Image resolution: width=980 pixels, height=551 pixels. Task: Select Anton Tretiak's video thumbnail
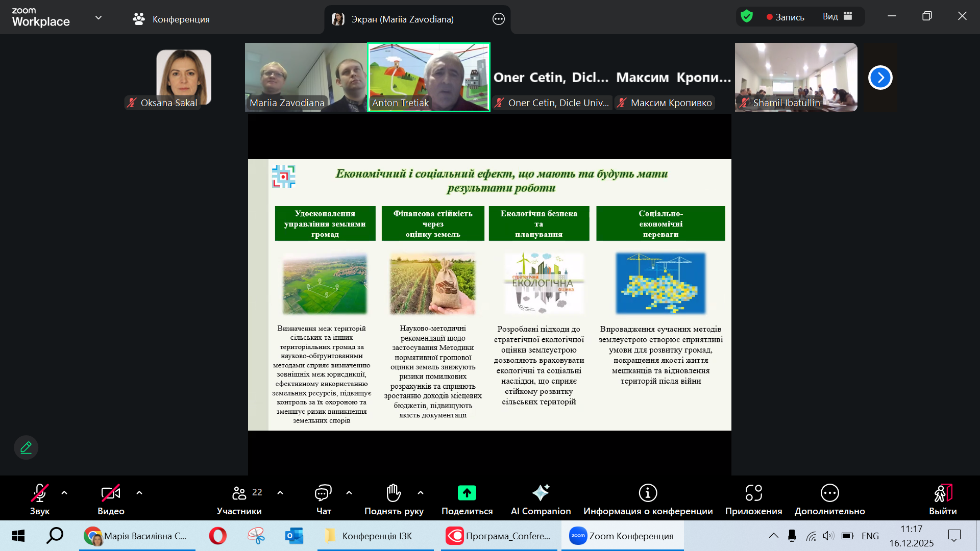[429, 77]
